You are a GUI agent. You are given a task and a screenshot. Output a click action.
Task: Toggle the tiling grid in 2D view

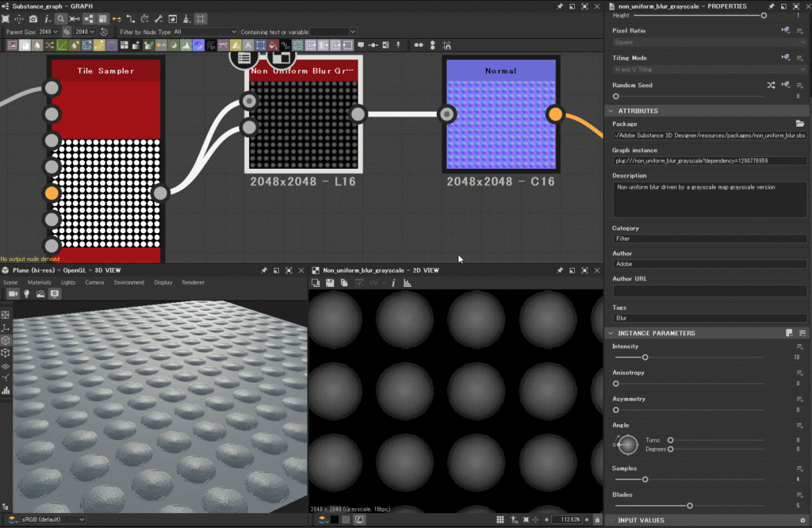(500, 519)
